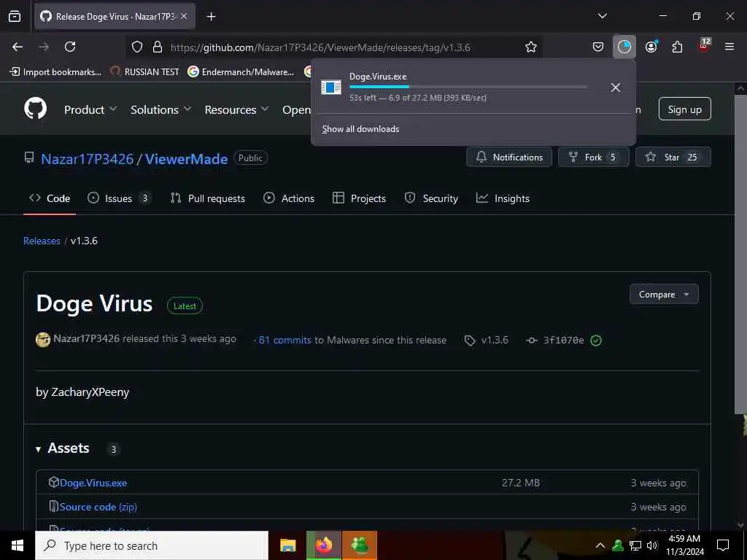Open the extensions puzzle icon
The height and width of the screenshot is (560, 747).
[x=677, y=47]
